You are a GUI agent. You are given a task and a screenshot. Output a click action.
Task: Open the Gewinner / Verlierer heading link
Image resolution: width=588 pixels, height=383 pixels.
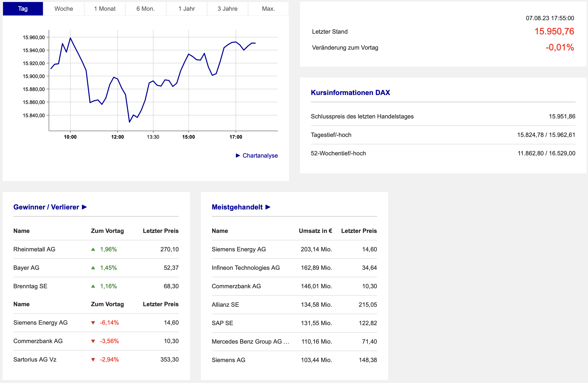46,207
